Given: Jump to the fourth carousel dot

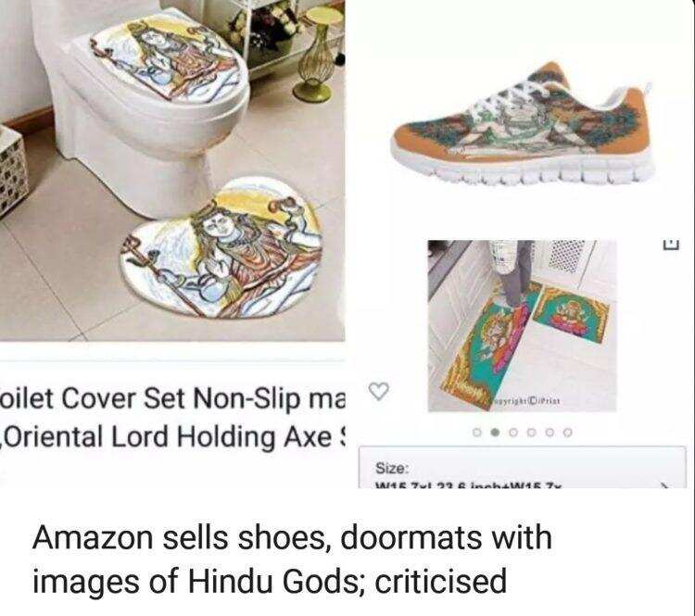Looking at the screenshot, I should point(532,432).
